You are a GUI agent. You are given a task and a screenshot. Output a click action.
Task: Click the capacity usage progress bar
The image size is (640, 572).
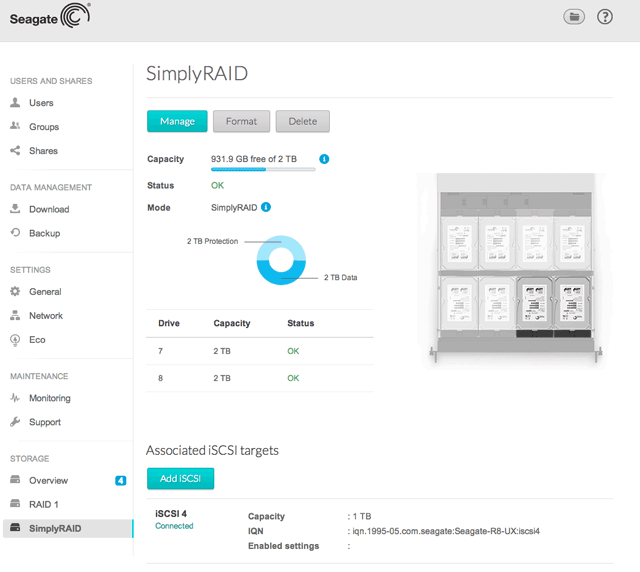pyautogui.click(x=263, y=169)
